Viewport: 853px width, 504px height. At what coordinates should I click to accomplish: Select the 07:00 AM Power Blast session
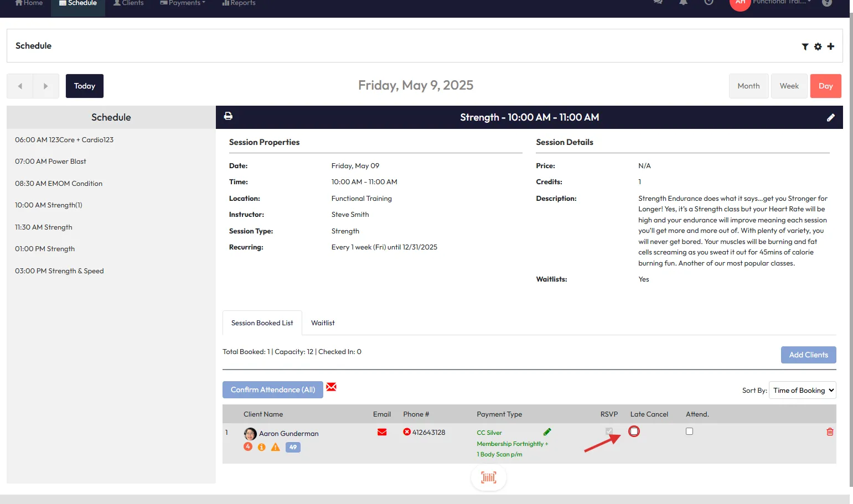point(50,162)
